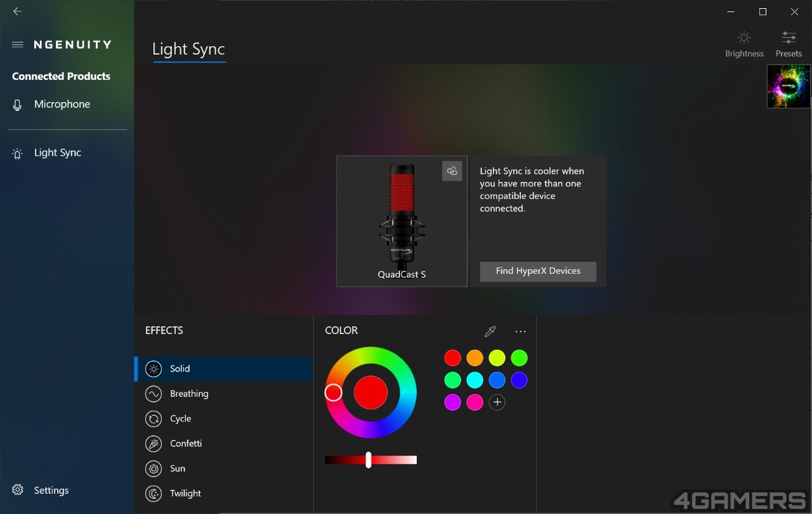This screenshot has width=812, height=514.
Task: Pick the light blue color swatch
Action: point(497,380)
